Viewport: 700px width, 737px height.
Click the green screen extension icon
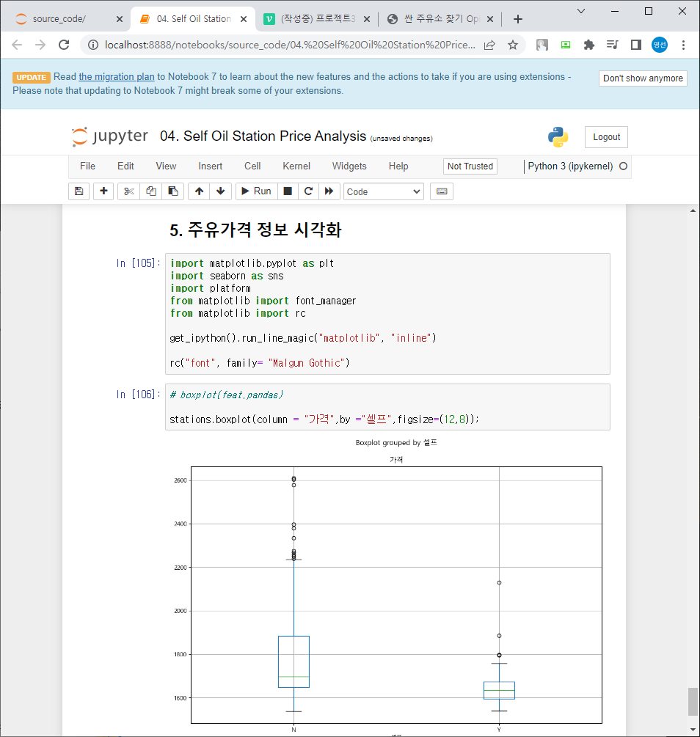point(566,45)
